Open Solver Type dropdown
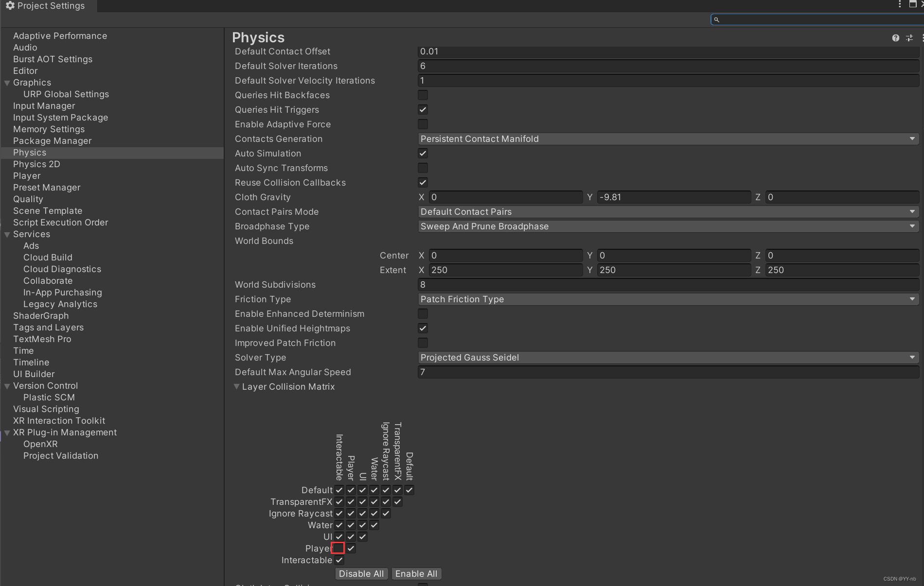 (668, 358)
